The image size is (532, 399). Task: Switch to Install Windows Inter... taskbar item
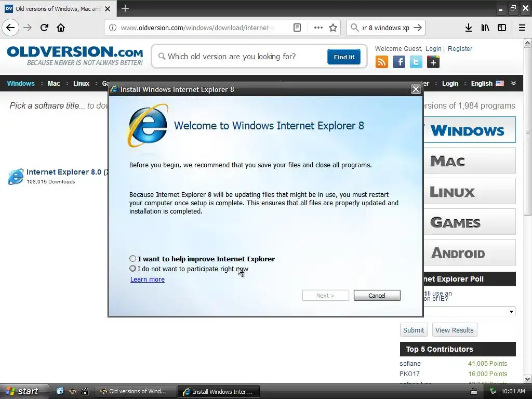(x=219, y=392)
